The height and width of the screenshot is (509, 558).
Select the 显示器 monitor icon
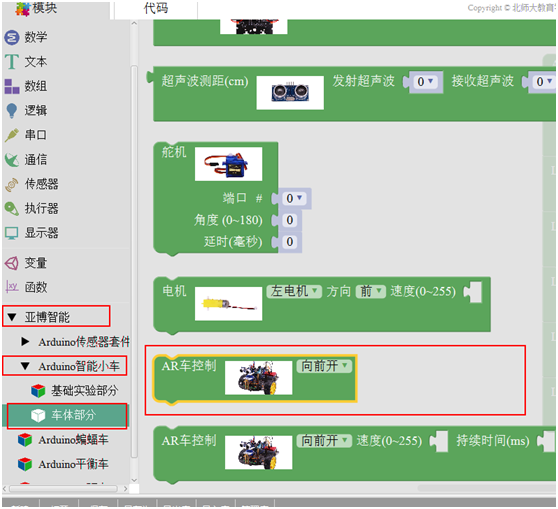coord(12,233)
